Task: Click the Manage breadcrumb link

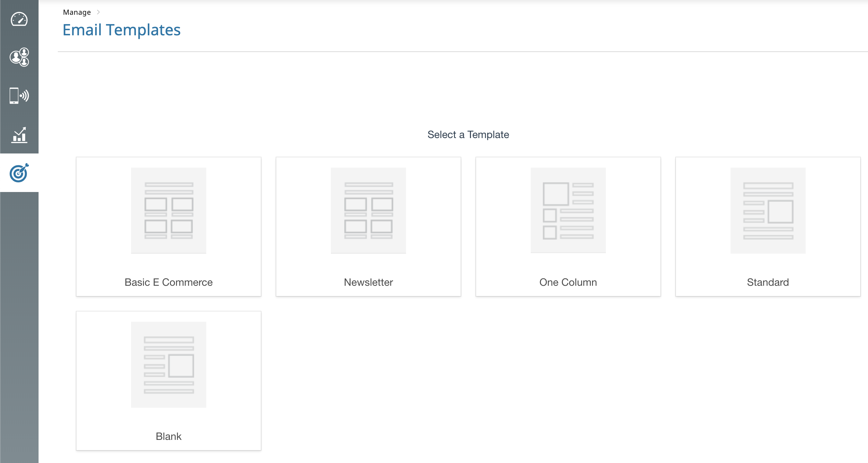Action: pos(77,12)
